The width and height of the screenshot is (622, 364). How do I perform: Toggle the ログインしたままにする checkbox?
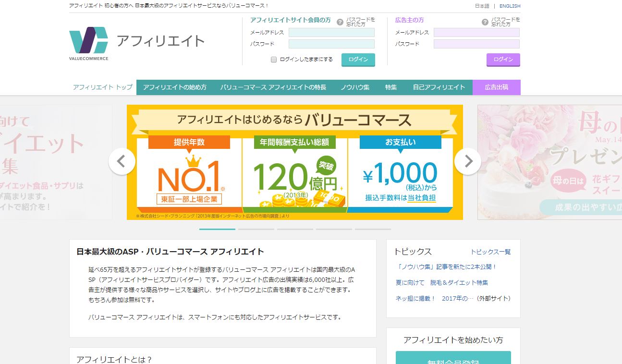click(x=274, y=60)
